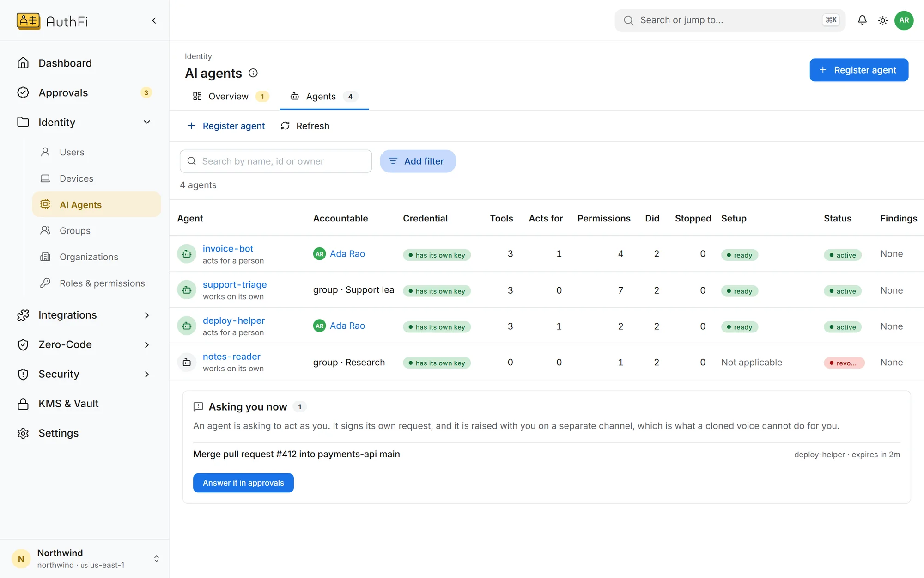Open AR user avatar menu

904,20
